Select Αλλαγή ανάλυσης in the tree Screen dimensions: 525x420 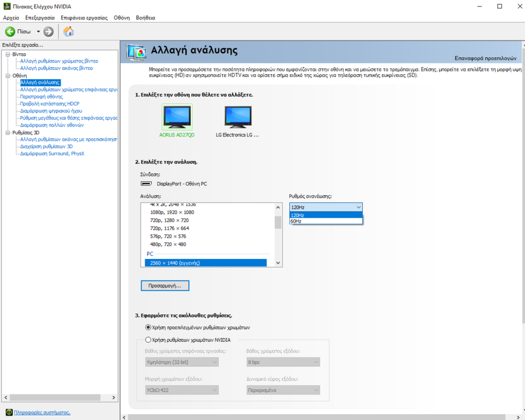coord(40,82)
